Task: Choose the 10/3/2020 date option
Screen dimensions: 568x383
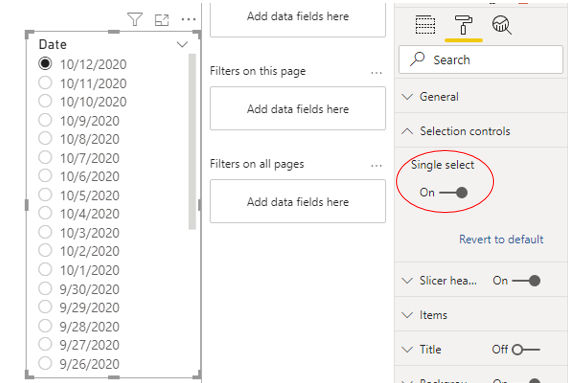Action: (79, 232)
